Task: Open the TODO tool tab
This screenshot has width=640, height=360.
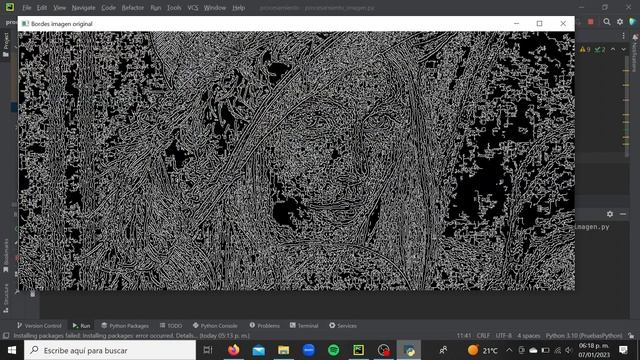Action: click(171, 326)
